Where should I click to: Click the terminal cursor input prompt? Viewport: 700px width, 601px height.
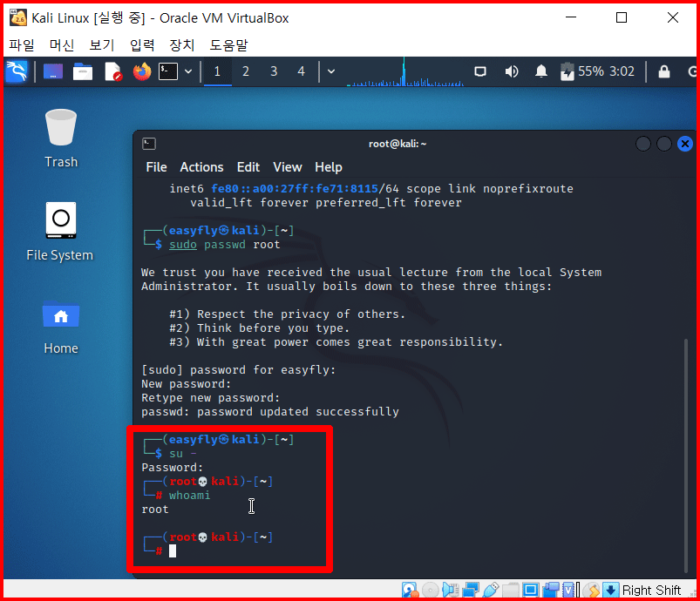coord(173,551)
